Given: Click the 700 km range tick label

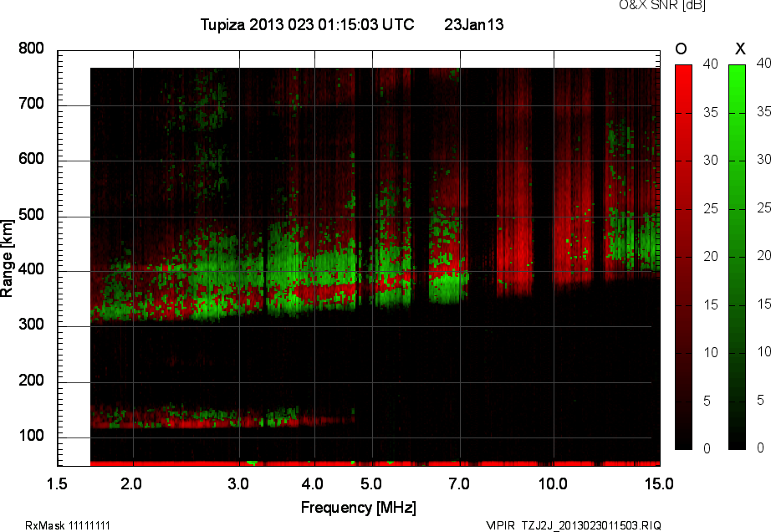Looking at the screenshot, I should (31, 104).
